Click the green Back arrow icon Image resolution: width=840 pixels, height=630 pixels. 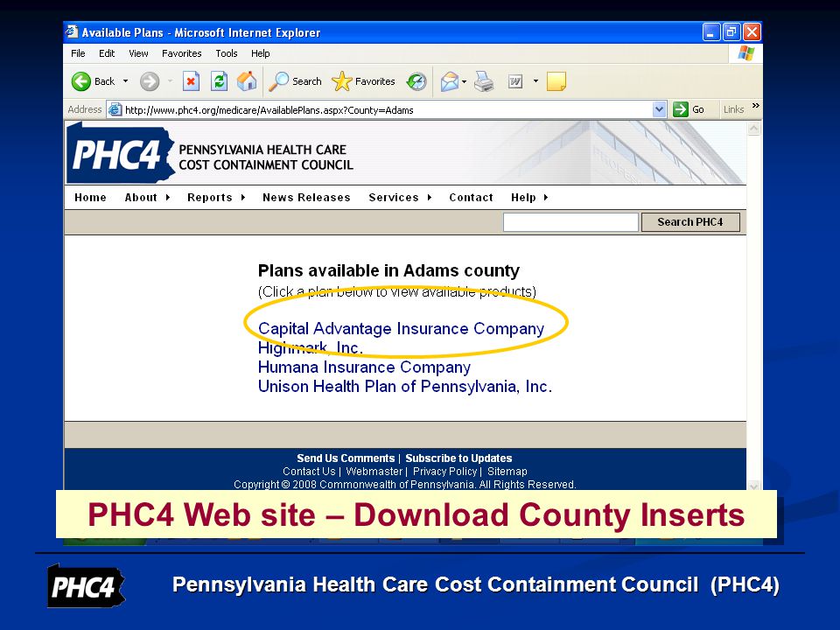tap(80, 81)
